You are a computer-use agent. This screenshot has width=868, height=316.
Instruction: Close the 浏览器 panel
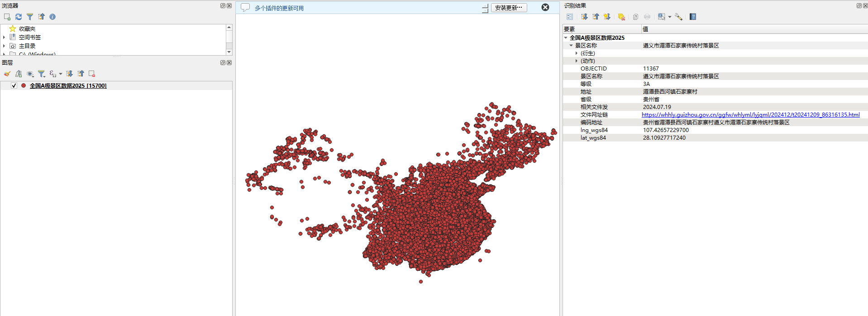[229, 6]
